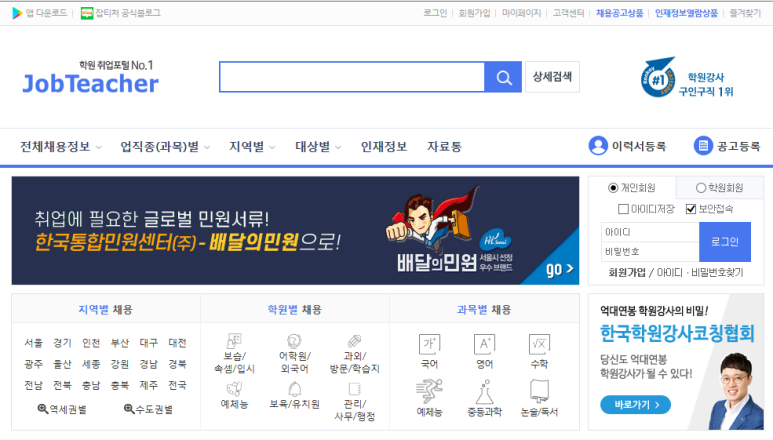Image resolution: width=773 pixels, height=440 pixels.
Task: Select the 강원 region link
Action: [x=120, y=364]
